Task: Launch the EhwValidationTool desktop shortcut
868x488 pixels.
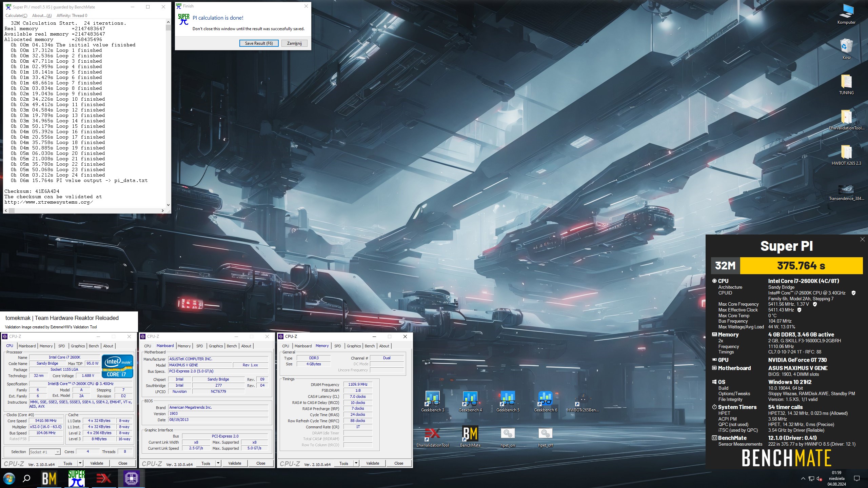Action: (433, 437)
